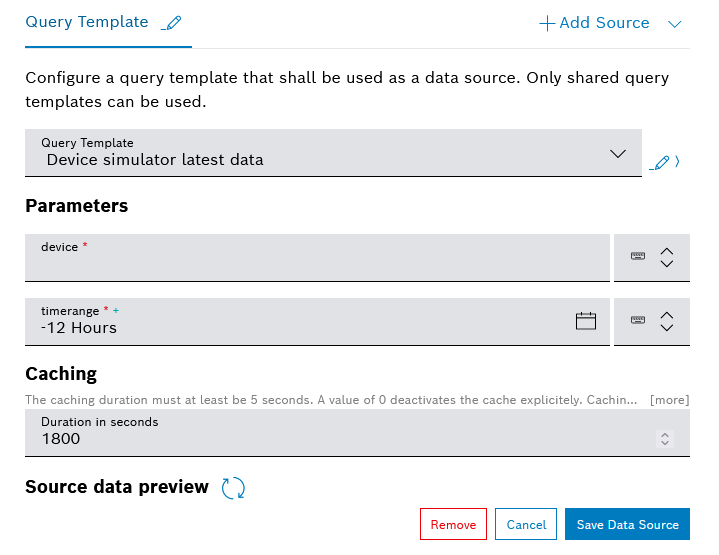
Task: Open the Query Template dropdown
Action: (x=333, y=153)
